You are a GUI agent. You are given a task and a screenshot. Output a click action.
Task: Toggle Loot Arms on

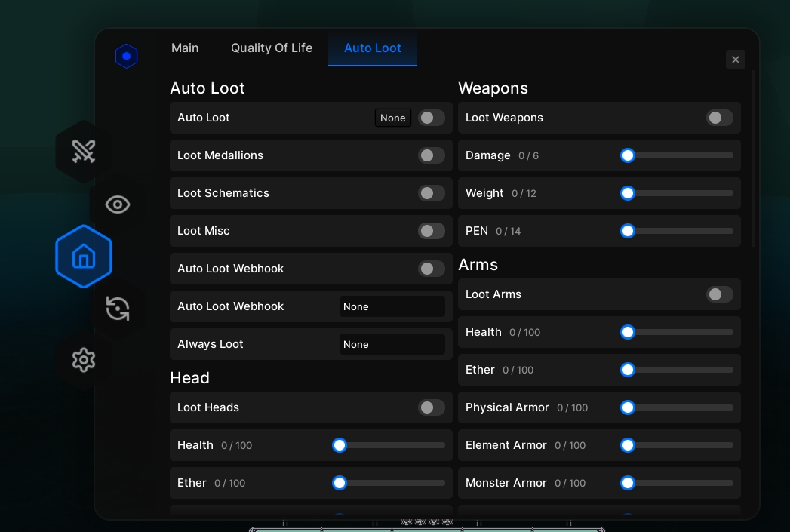click(719, 294)
